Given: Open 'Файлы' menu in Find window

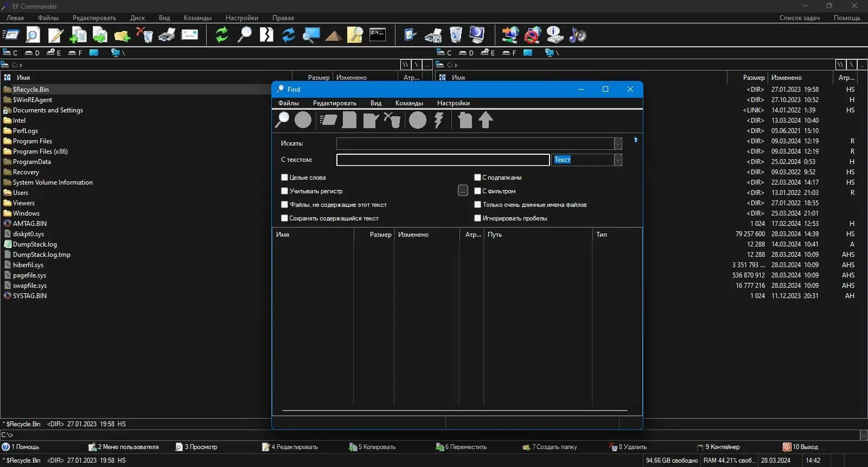Looking at the screenshot, I should (289, 103).
